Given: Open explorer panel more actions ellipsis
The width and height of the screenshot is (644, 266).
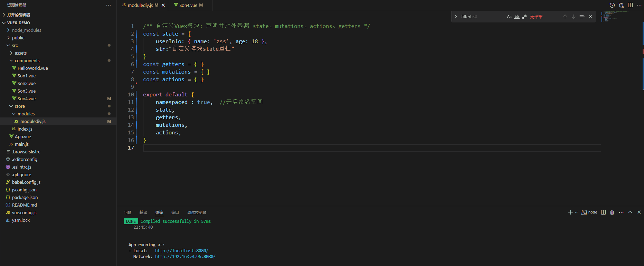Looking at the screenshot, I should [x=108, y=5].
